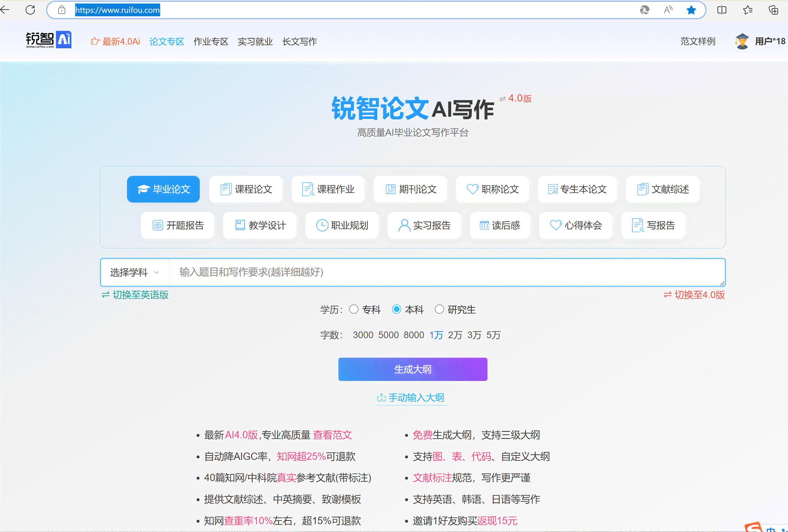788x532 pixels.
Task: Click the Sogou input method icon
Action: coord(753,527)
